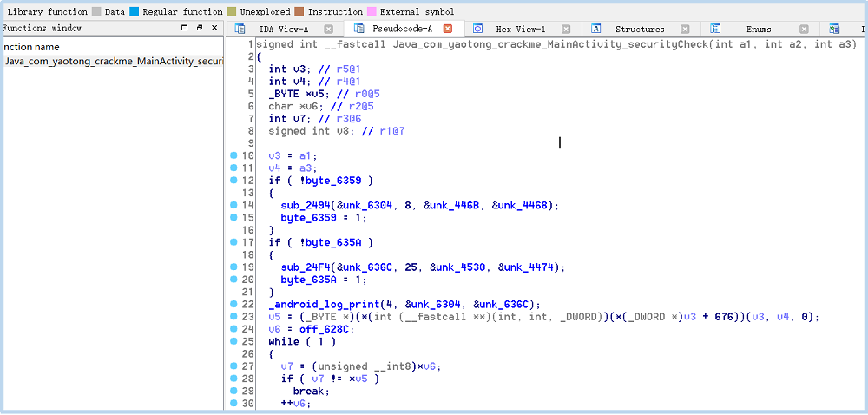The width and height of the screenshot is (868, 415).
Task: Click the 'if ( !byte_6359 )' condition
Action: (x=321, y=181)
